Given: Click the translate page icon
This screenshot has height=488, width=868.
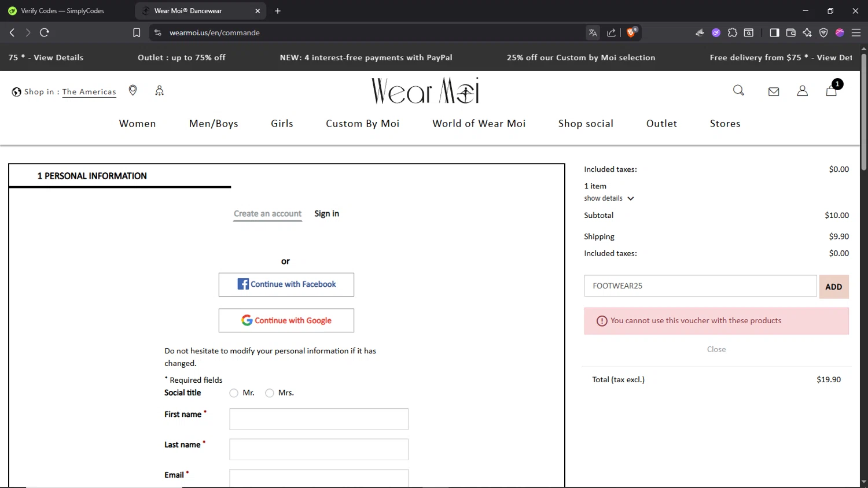Looking at the screenshot, I should coord(593,33).
